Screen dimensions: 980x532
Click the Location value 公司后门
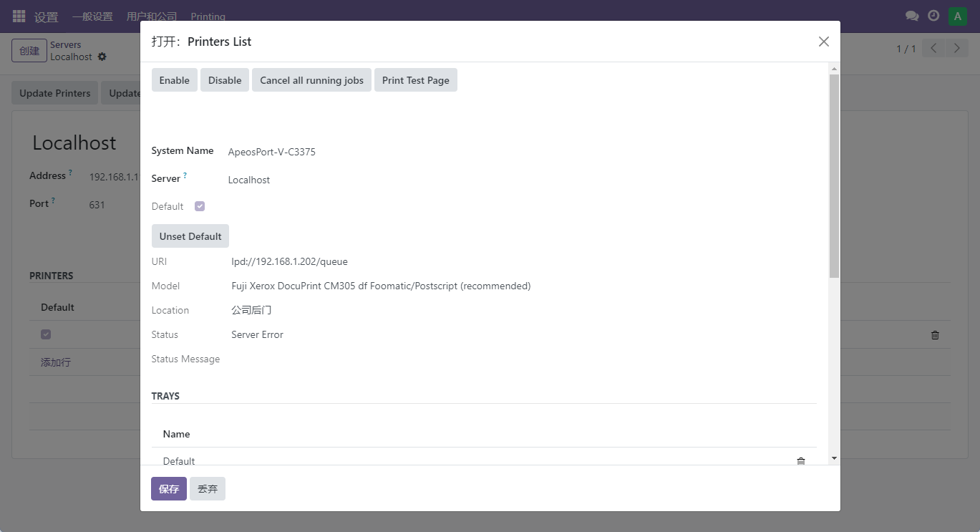pyautogui.click(x=251, y=310)
